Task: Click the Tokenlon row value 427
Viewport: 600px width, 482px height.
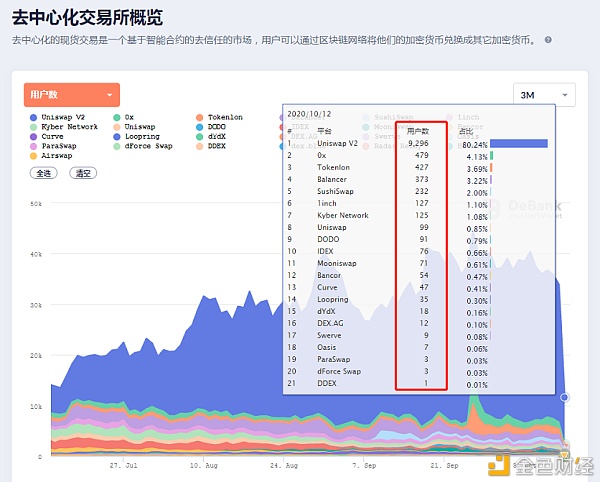Action: click(x=422, y=168)
